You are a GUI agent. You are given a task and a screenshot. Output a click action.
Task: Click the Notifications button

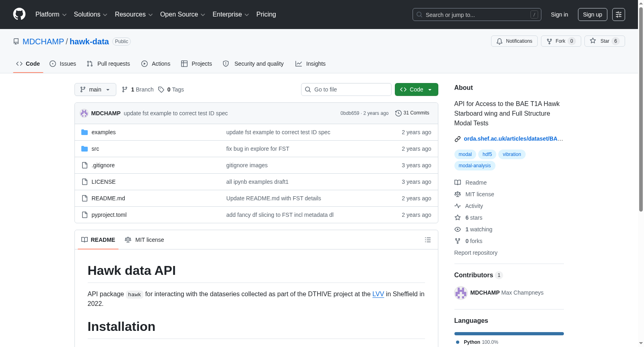[514, 41]
